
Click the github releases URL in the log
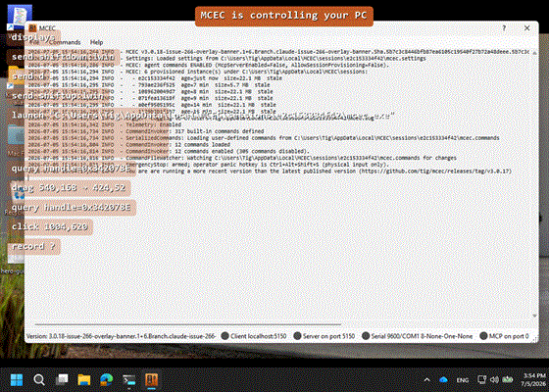coord(435,171)
